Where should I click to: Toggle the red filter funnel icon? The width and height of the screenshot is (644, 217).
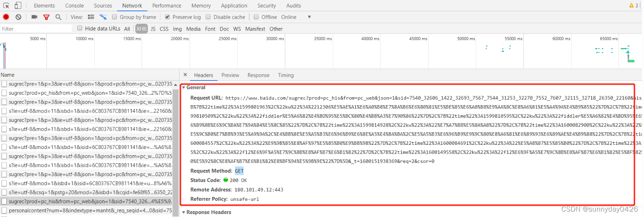click(46, 17)
